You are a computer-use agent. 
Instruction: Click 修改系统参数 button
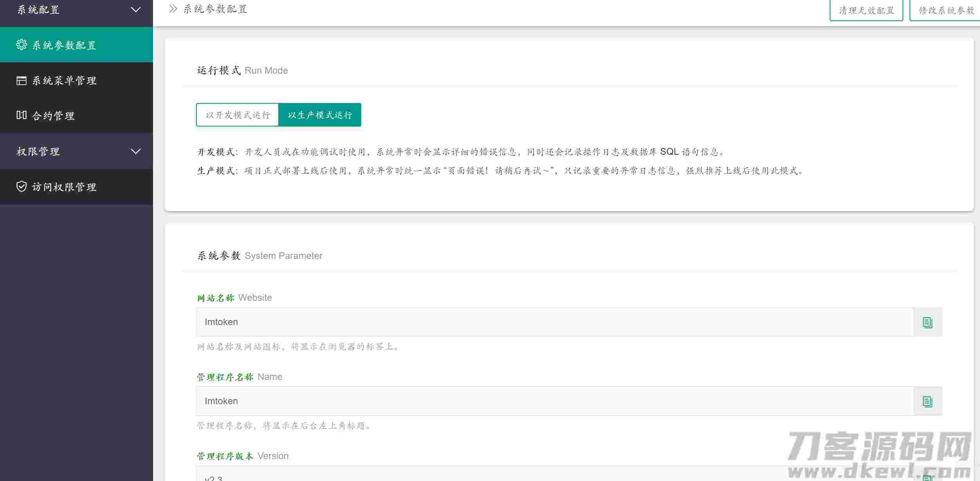(946, 11)
